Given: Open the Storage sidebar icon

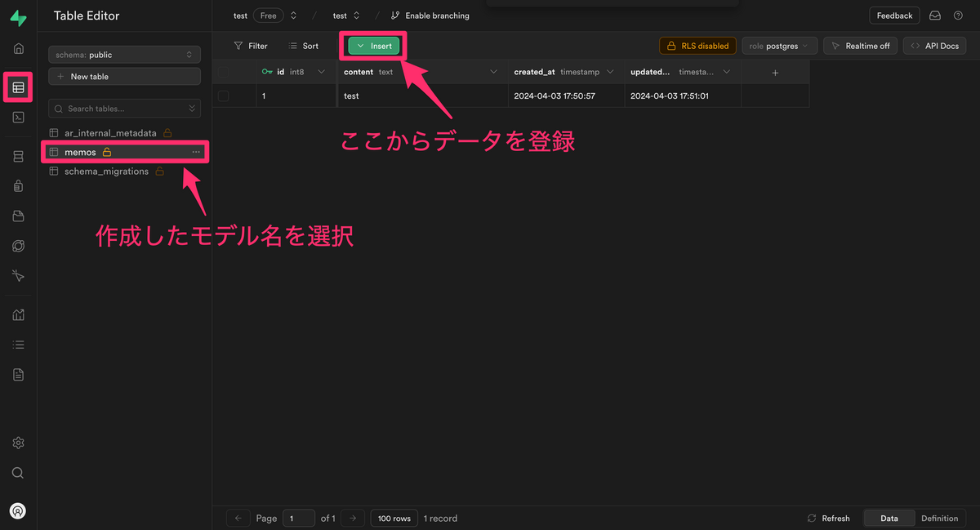Looking at the screenshot, I should [18, 216].
